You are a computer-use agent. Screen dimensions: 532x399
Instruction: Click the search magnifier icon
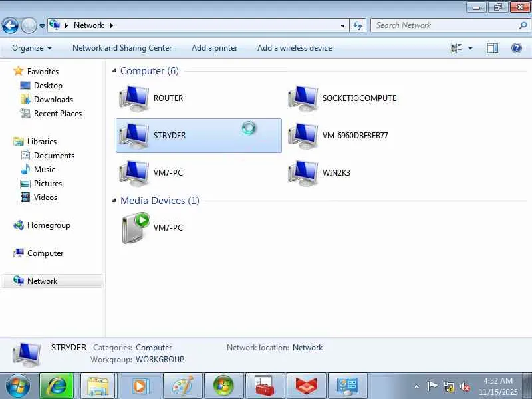click(523, 25)
